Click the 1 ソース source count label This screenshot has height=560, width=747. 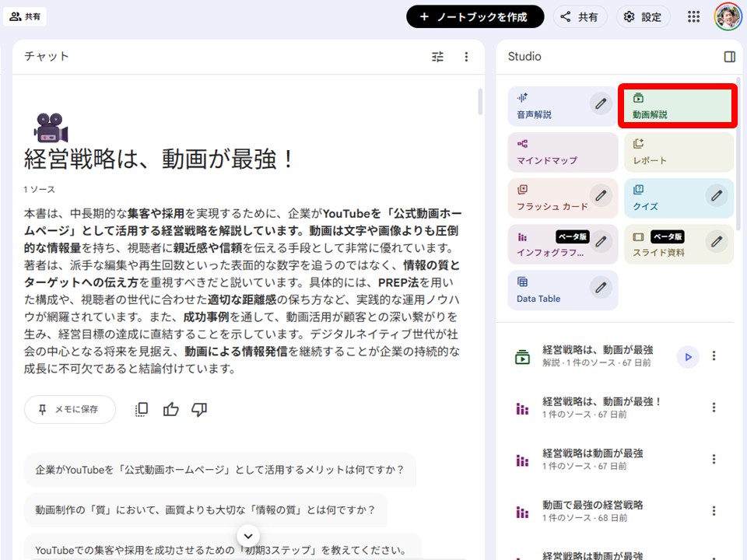click(40, 190)
